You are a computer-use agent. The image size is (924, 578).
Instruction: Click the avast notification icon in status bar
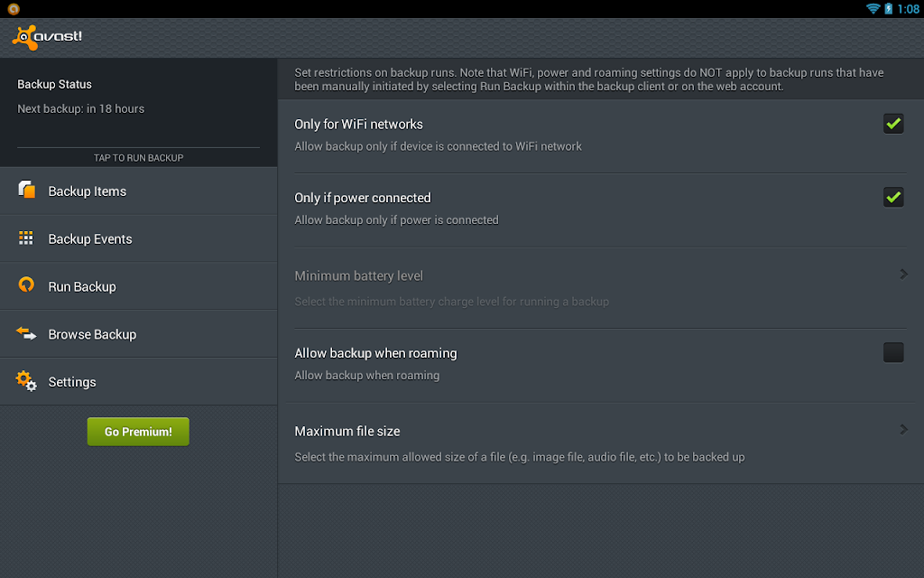(x=14, y=9)
